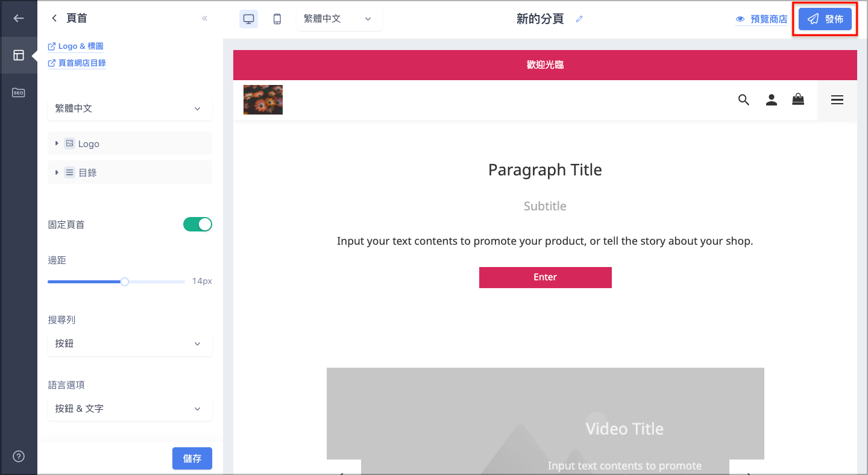The image size is (868, 475).
Task: Open the SEO settings icon
Action: 19,93
